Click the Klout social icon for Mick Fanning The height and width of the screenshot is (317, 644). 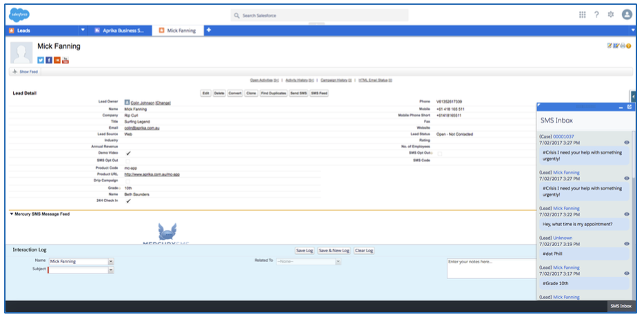[57, 61]
